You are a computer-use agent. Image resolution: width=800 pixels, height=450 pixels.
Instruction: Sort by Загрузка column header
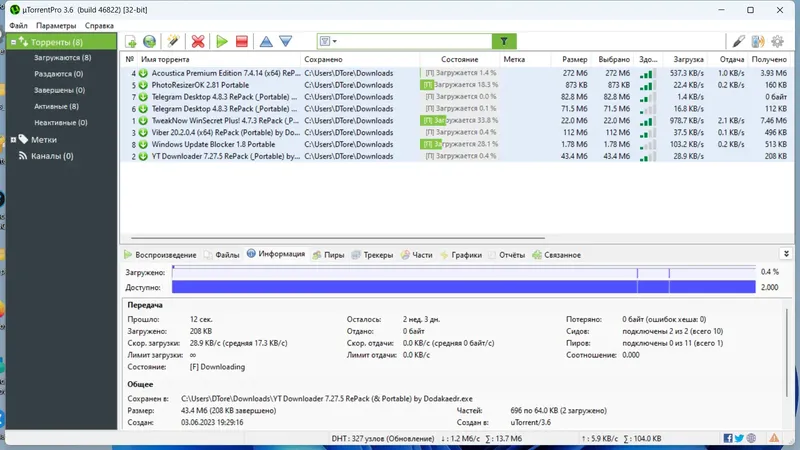point(688,60)
